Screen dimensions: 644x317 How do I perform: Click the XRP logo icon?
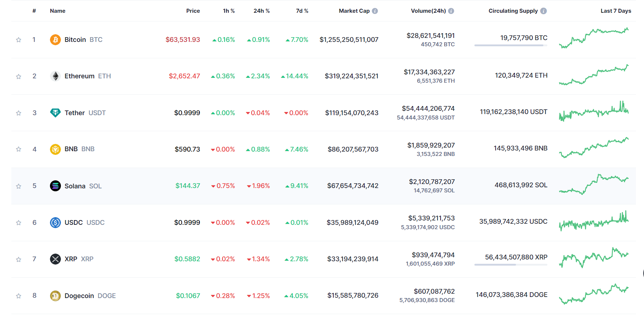click(x=55, y=259)
